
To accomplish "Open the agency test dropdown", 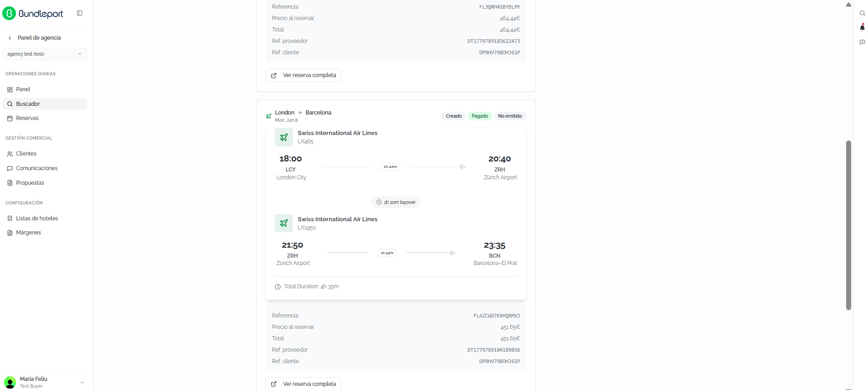I will [x=45, y=54].
